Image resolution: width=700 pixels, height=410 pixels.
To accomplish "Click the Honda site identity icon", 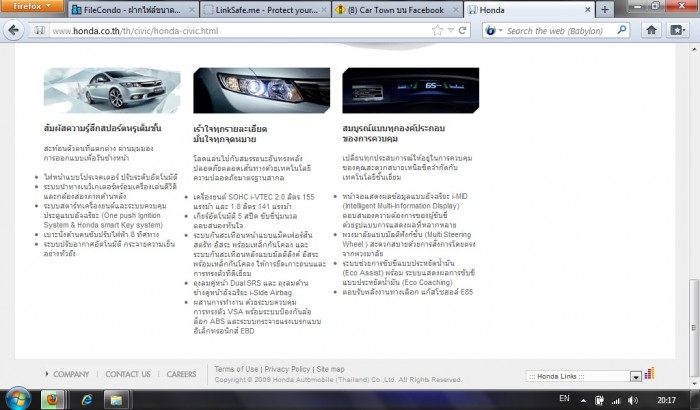I will click(39, 30).
